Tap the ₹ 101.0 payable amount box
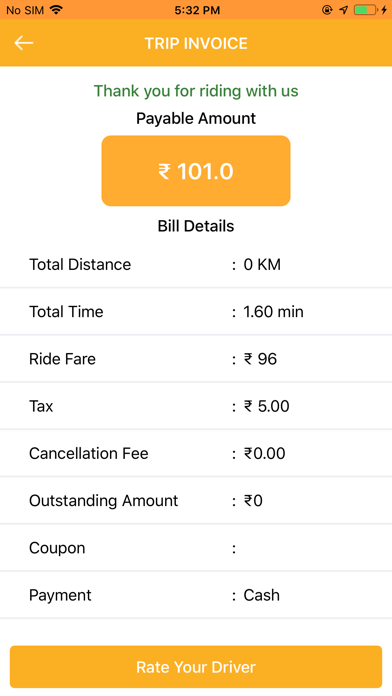The height and width of the screenshot is (696, 392). pos(196,171)
